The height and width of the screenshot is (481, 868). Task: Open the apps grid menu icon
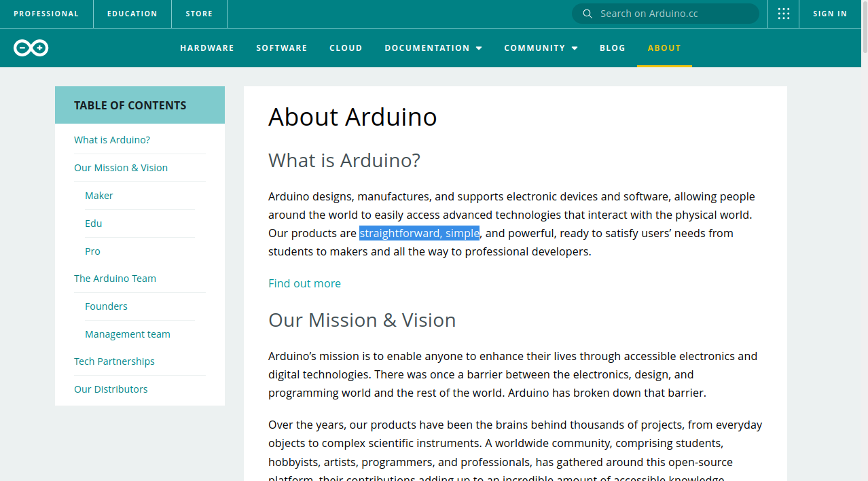click(783, 14)
